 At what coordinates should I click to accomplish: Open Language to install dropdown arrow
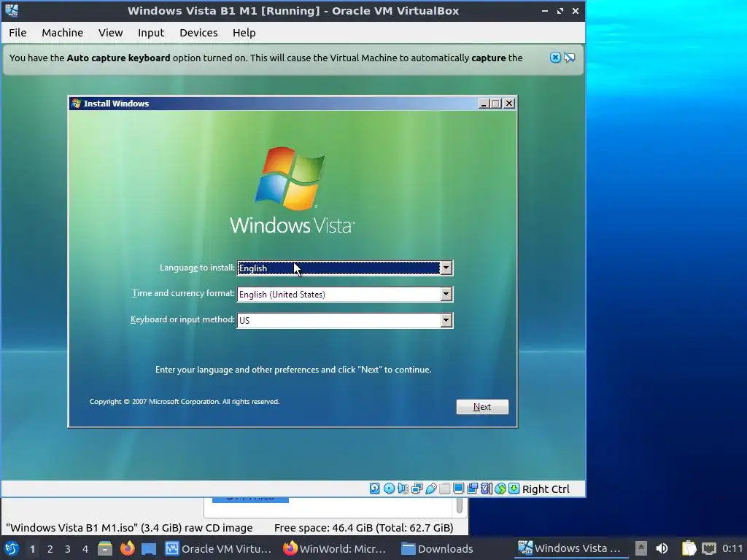(x=446, y=268)
